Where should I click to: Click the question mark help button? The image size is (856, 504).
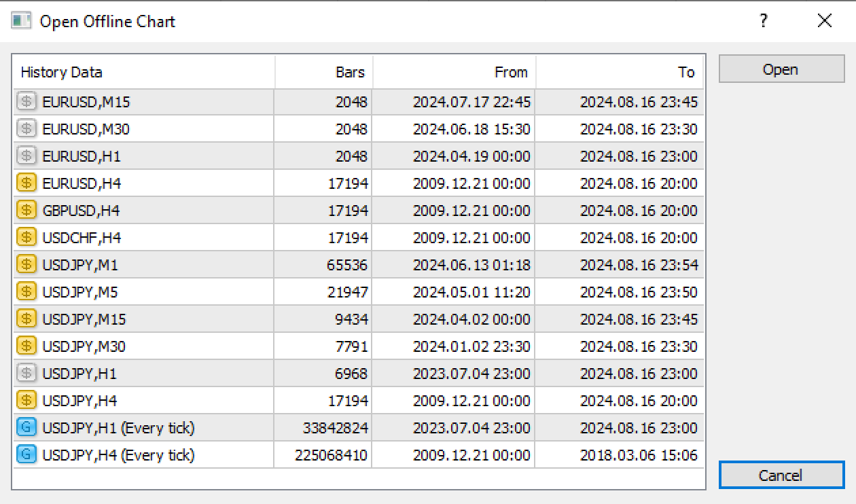click(764, 21)
